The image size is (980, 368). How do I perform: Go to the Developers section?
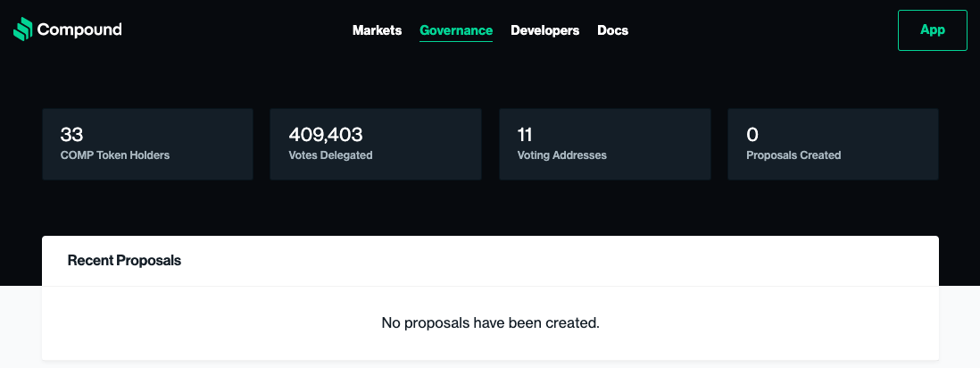click(545, 30)
